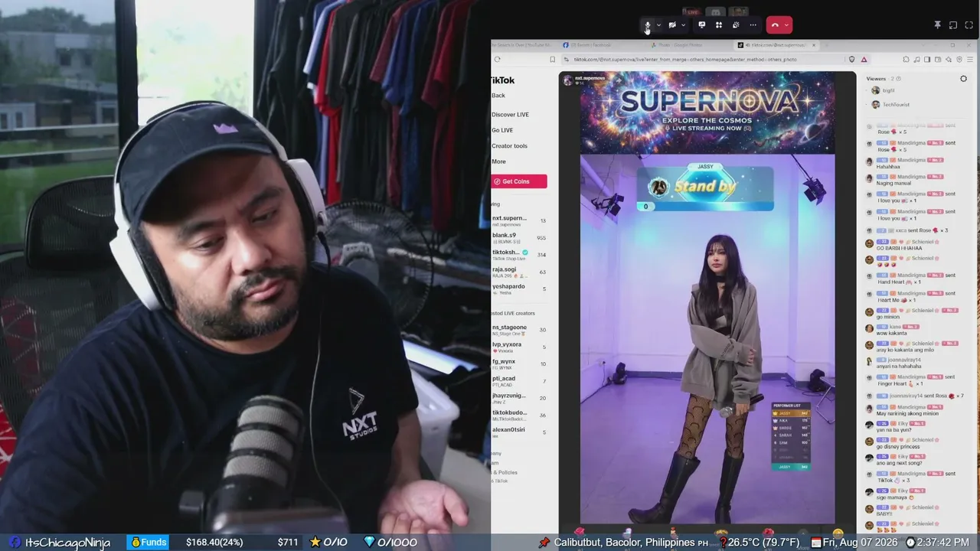
Task: Open the activities grid icon
Action: (x=719, y=25)
